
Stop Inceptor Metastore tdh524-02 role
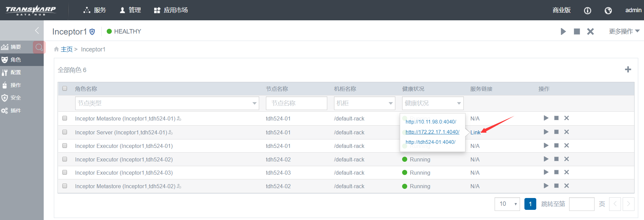(556, 186)
